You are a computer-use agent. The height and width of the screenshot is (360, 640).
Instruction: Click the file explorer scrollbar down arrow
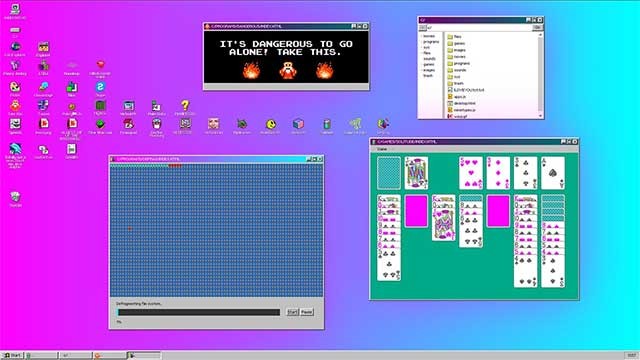coord(541,116)
